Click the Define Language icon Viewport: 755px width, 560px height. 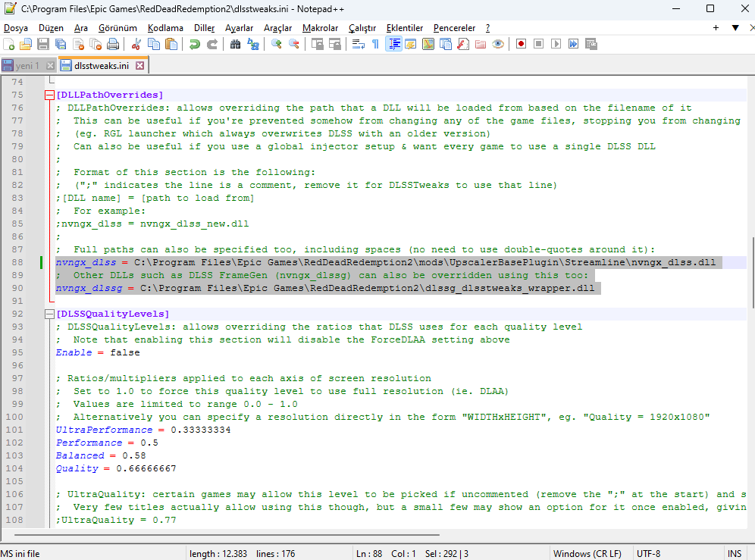411,44
